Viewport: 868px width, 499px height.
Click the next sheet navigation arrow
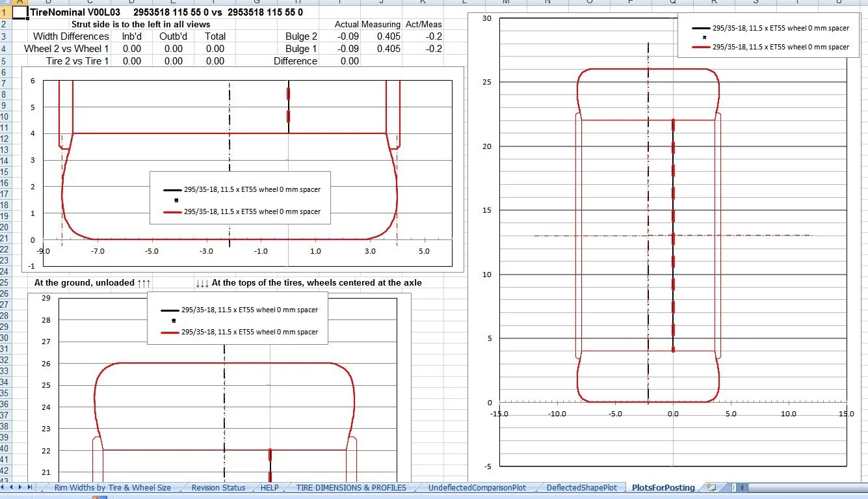(x=21, y=487)
